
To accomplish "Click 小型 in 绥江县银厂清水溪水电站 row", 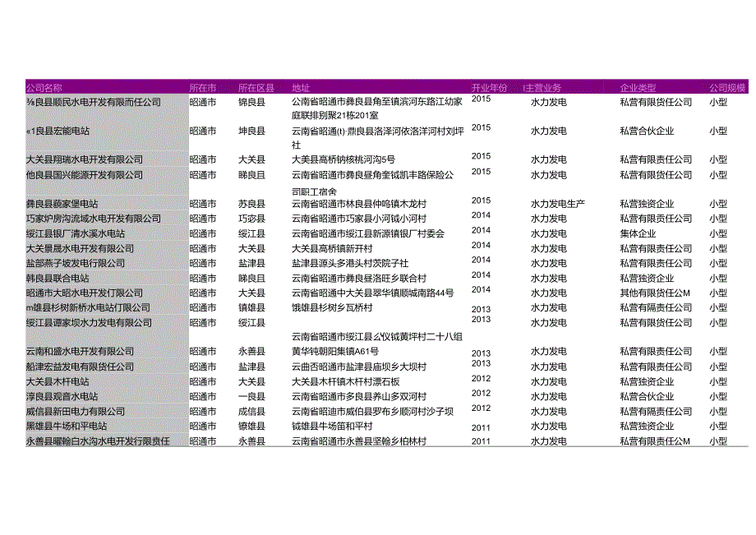I will (718, 233).
